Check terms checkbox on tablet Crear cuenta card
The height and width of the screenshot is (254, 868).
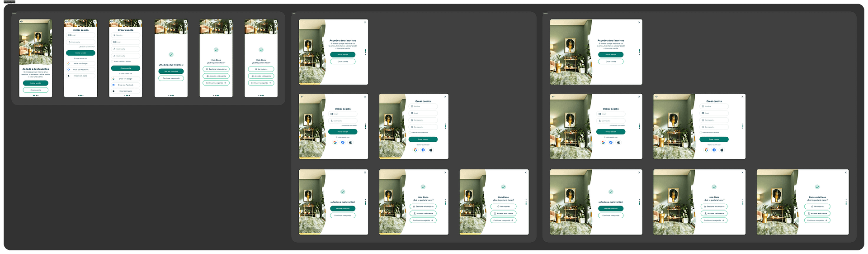410,132
